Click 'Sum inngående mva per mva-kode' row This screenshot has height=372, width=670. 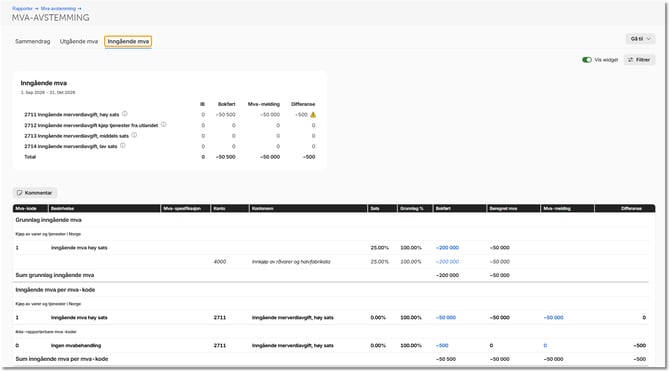tap(331, 359)
